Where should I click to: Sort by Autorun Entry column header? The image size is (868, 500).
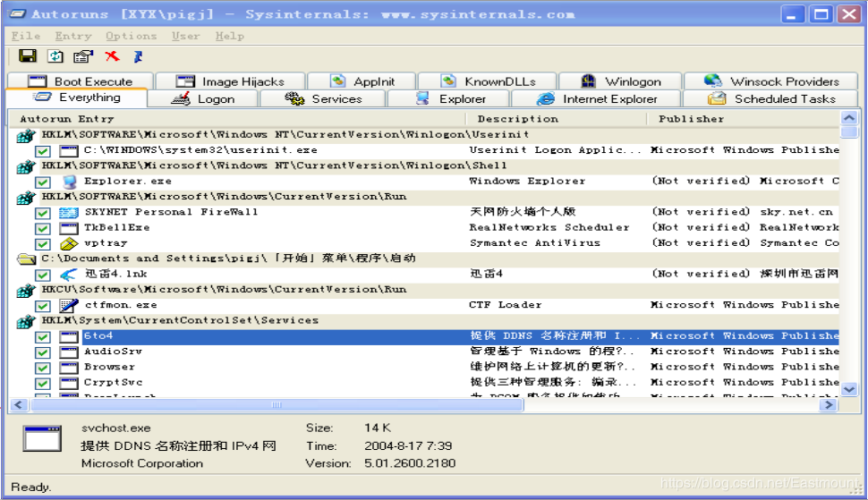click(237, 119)
